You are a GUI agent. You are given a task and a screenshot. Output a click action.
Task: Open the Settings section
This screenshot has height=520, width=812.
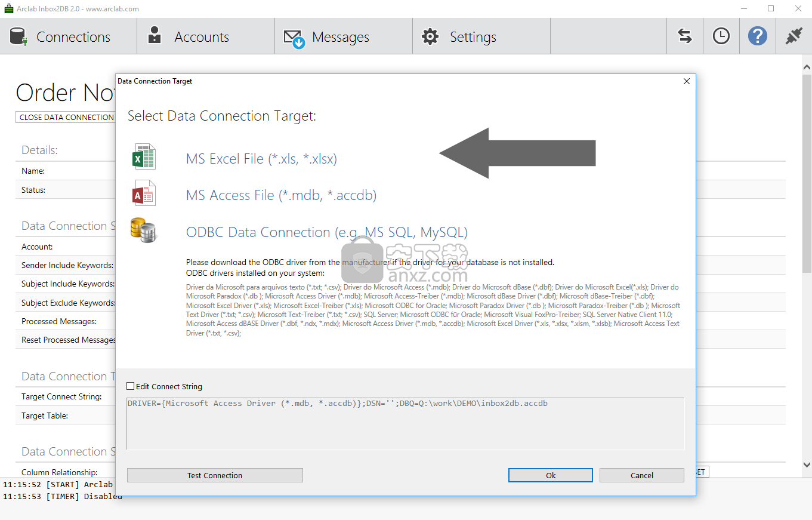click(481, 36)
